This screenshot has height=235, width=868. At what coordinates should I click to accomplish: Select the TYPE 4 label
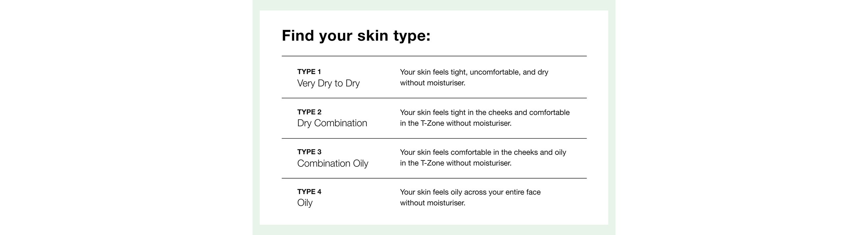tap(309, 192)
